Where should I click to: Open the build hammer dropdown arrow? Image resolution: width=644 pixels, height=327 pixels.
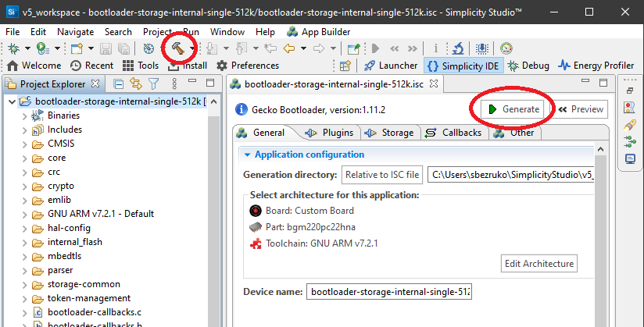[191, 49]
